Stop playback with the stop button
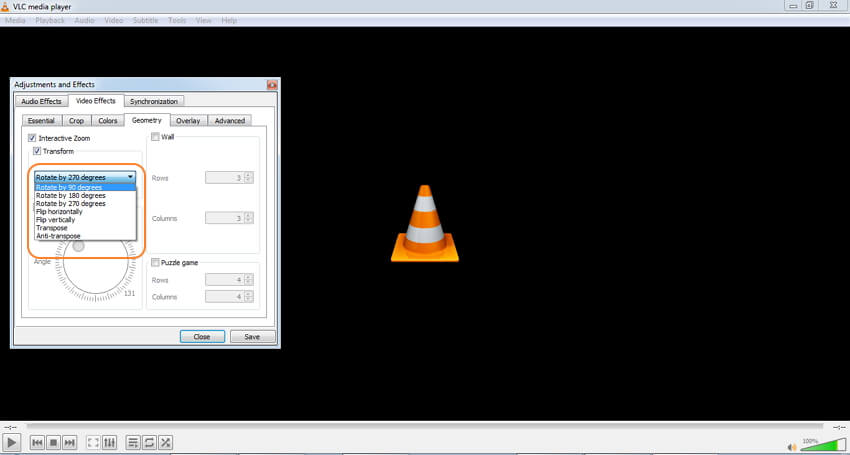Screen dimensions: 850x455 (x=53, y=443)
